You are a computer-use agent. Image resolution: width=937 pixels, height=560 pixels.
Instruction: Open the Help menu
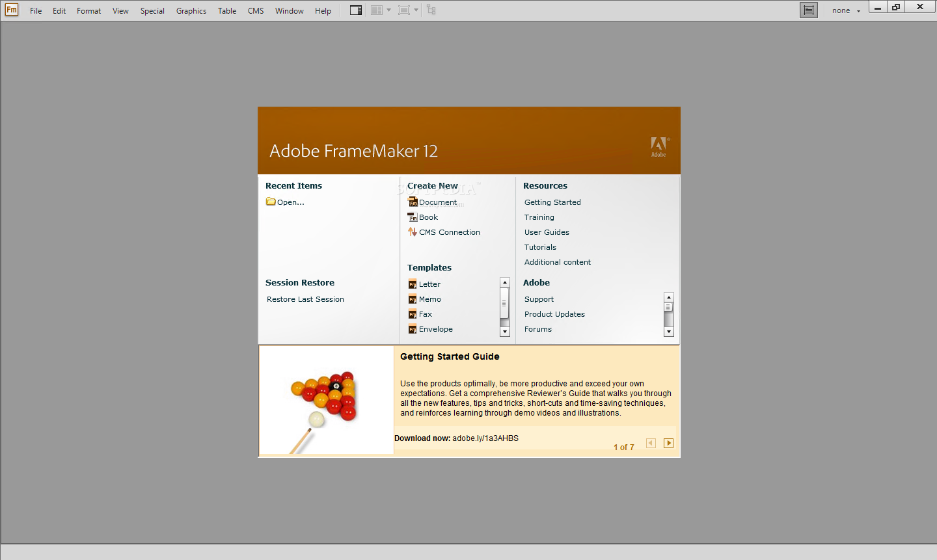323,10
